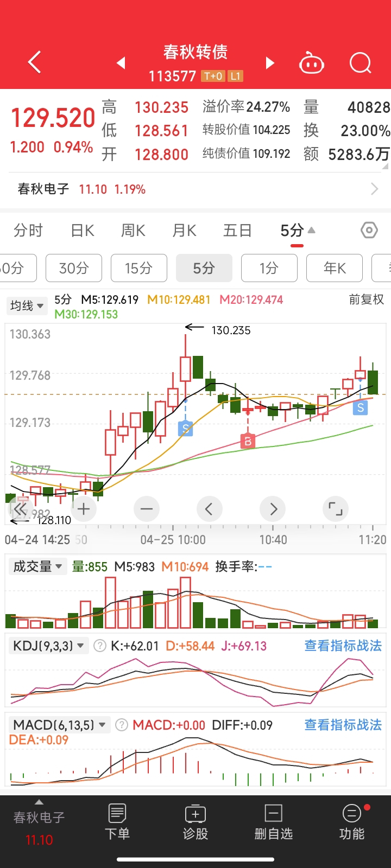Tap the 转股价值 104.225 value

272,130
